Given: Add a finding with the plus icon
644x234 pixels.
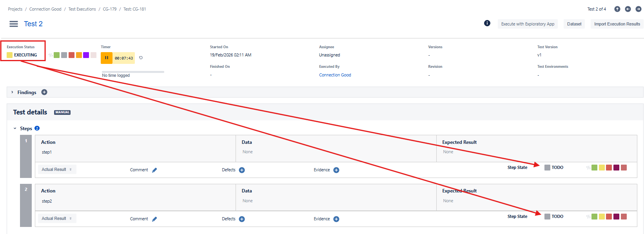Looking at the screenshot, I should 44,92.
